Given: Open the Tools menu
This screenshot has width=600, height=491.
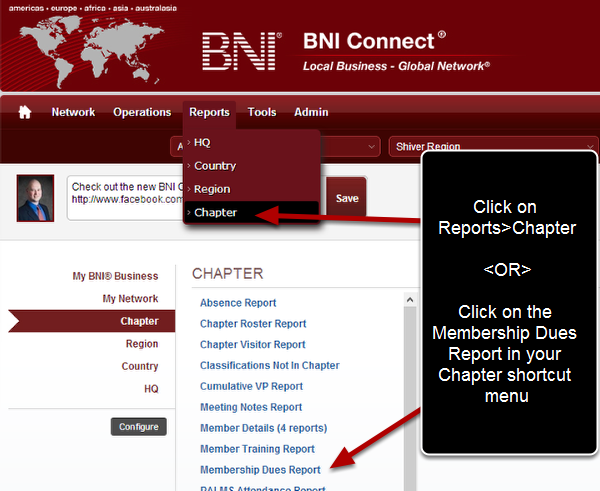Looking at the screenshot, I should 262,112.
